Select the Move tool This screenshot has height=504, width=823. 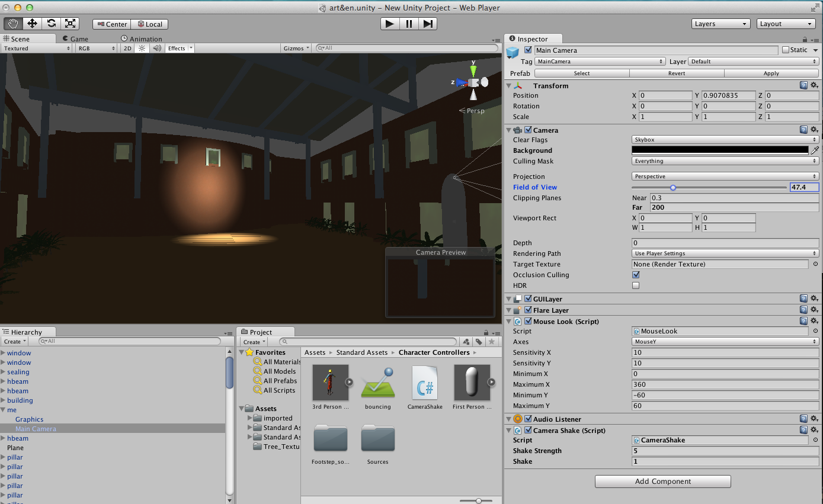pyautogui.click(x=32, y=24)
